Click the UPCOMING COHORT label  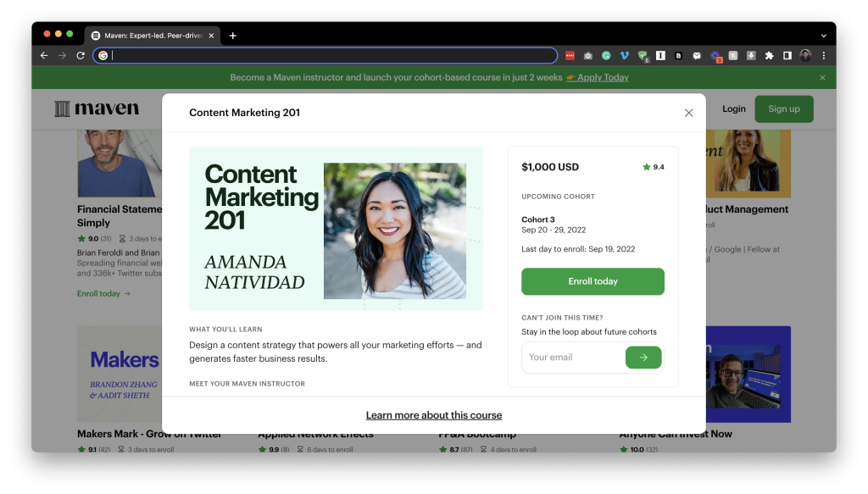click(x=558, y=197)
